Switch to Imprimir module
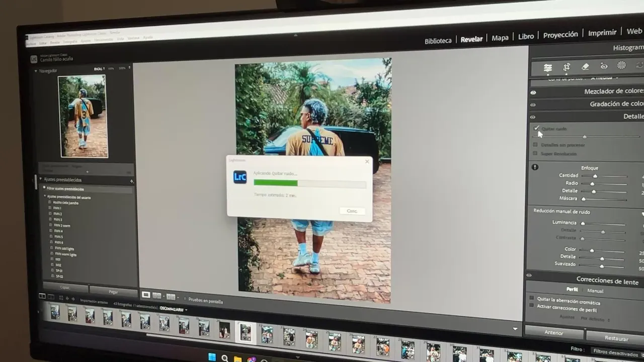The width and height of the screenshot is (644, 362). click(602, 33)
